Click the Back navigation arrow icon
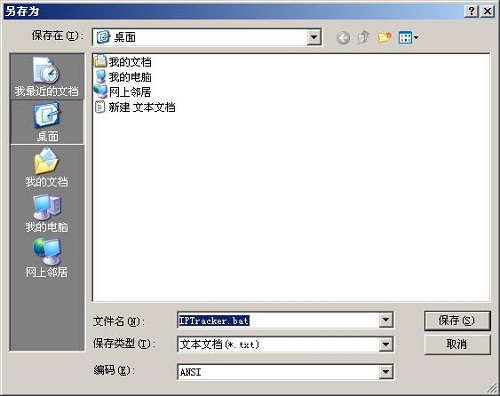Screen dimensions: 500x396 tap(343, 38)
